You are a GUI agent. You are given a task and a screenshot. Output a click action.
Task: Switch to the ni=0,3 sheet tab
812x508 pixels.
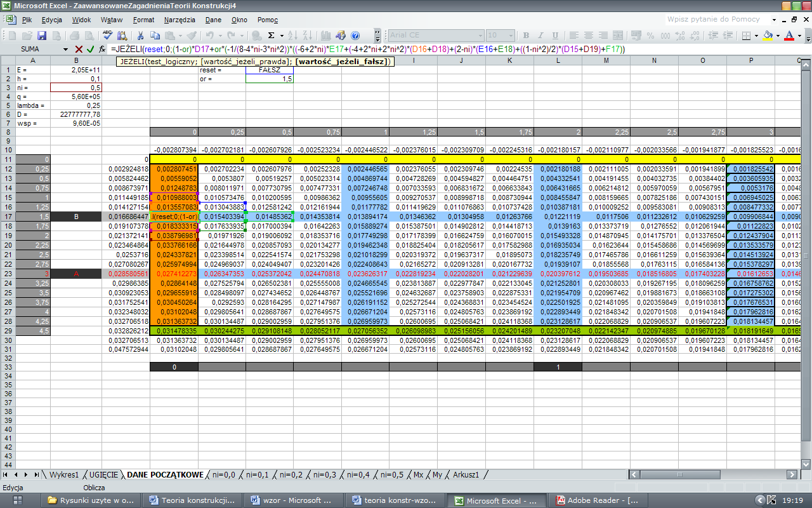pos(325,474)
